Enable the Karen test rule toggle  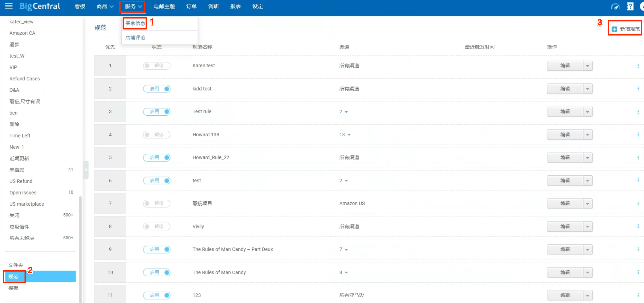[x=156, y=65]
